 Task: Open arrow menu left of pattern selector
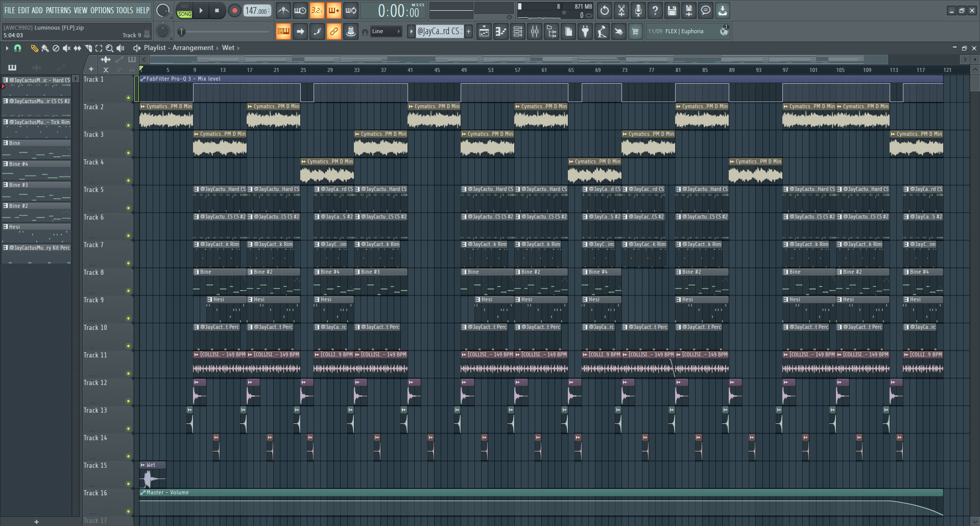tap(411, 32)
